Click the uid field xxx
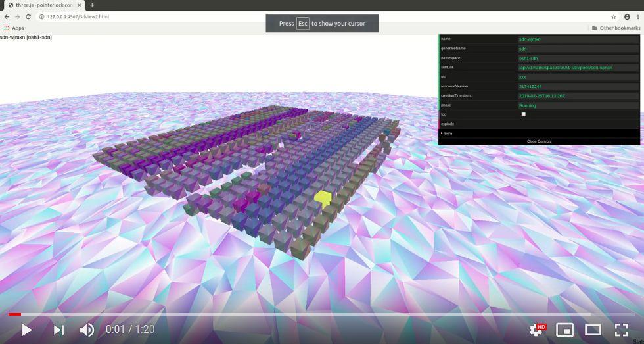The height and width of the screenshot is (344, 644). click(x=578, y=77)
